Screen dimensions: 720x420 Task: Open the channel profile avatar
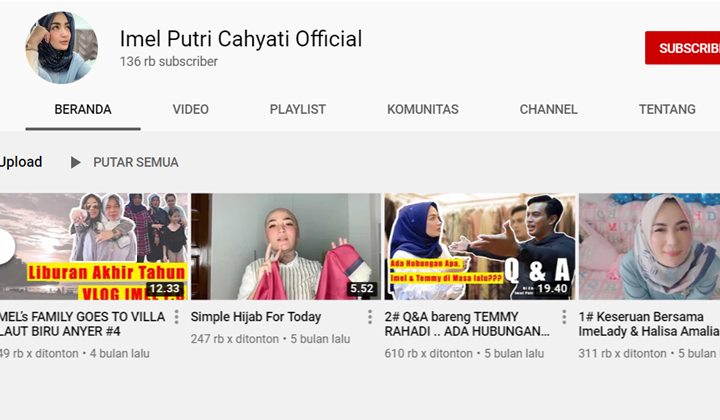point(62,48)
